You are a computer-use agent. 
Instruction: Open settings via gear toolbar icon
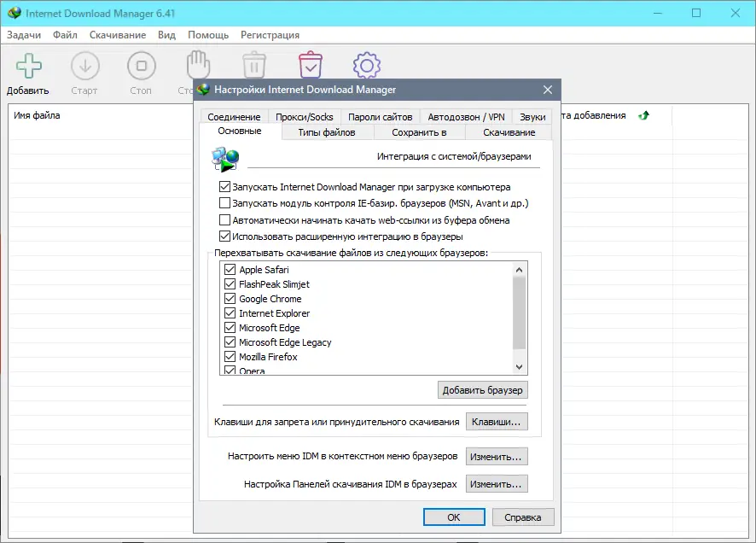tap(366, 66)
